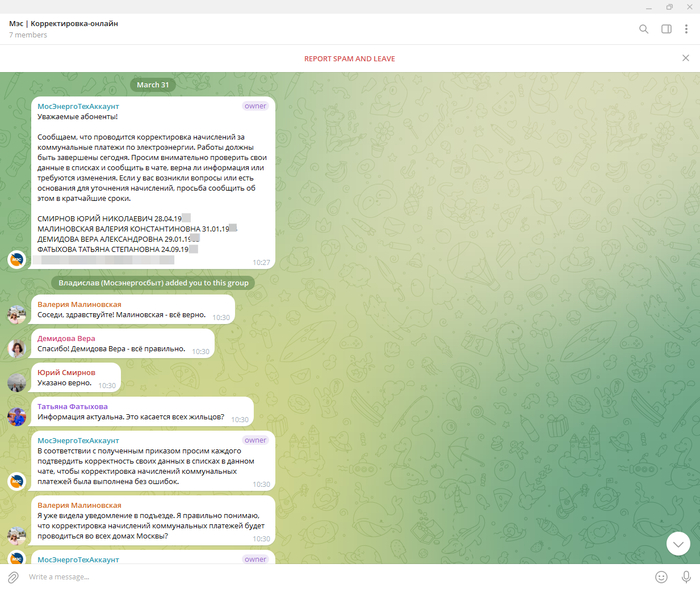Click Валерия Малиновская's avatar next to first reply

point(17,315)
